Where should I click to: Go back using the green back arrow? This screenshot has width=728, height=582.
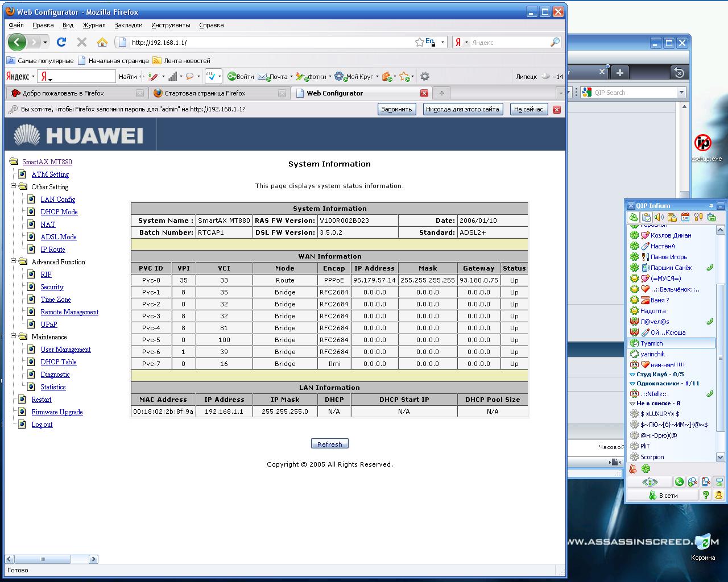coord(17,42)
